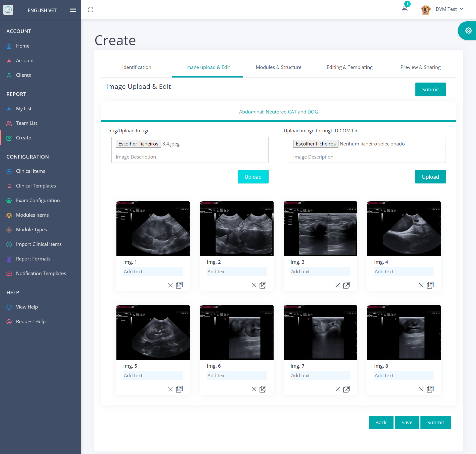Expand Img. 1 using the open-in-new icon
Viewport: 476px width, 454px height.
[180, 285]
